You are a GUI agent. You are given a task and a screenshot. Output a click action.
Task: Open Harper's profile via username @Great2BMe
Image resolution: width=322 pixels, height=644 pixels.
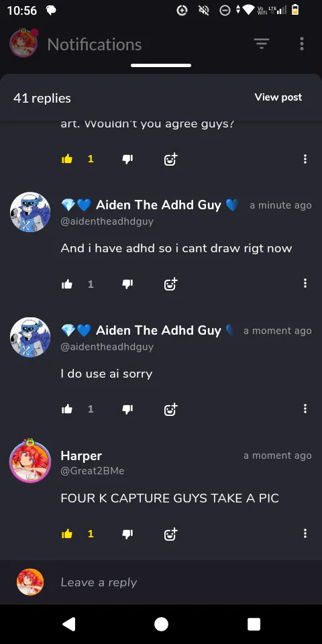pyautogui.click(x=93, y=471)
